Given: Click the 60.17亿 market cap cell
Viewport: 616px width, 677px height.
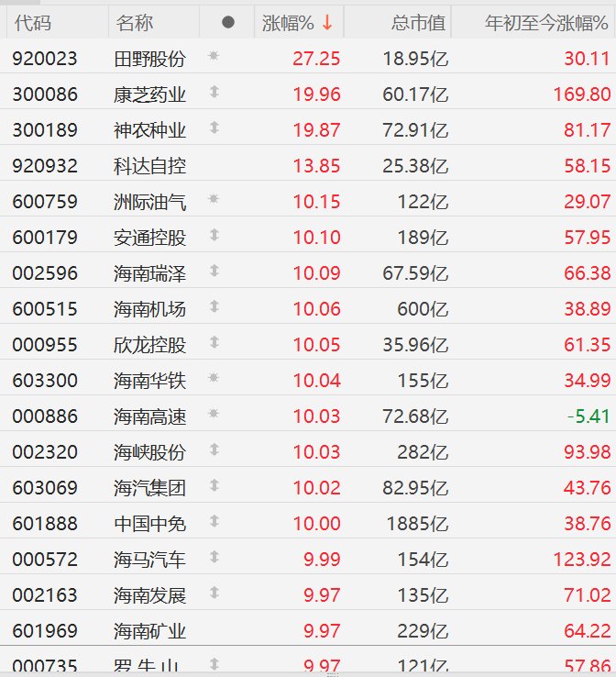Looking at the screenshot, I should point(415,94).
